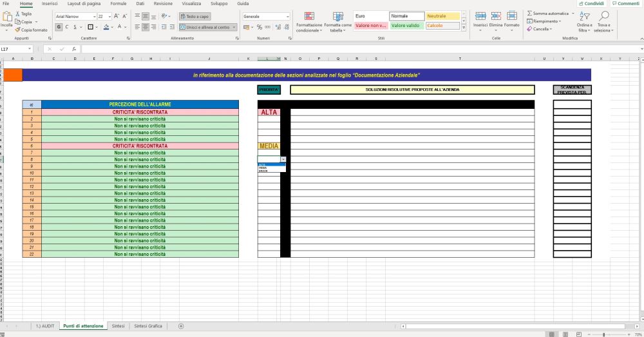Click the increase decimals icon
This screenshot has width=644, height=337.
point(278,27)
